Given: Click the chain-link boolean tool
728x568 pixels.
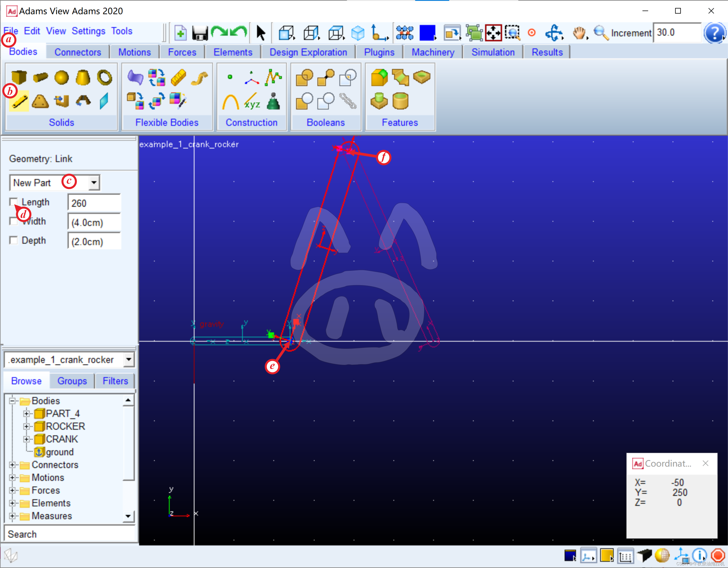Looking at the screenshot, I should point(348,101).
